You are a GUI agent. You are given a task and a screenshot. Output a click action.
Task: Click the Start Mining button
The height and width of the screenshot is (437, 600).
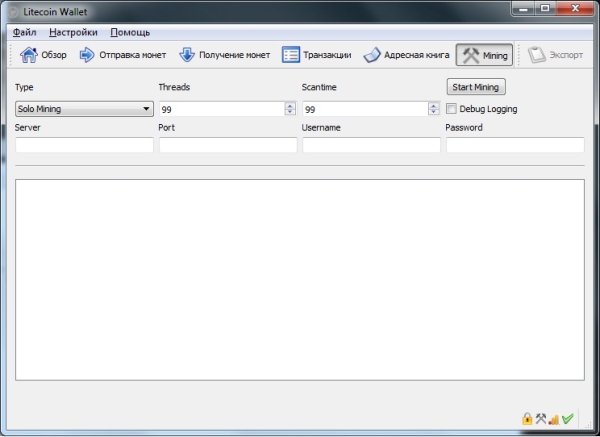point(476,87)
